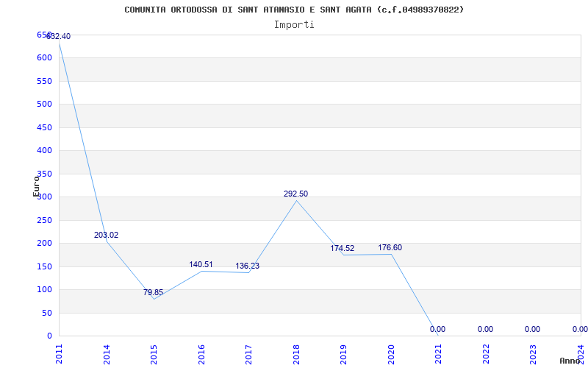The image size is (588, 368).
Task: Select the 250 y-axis value
Action: pos(44,220)
